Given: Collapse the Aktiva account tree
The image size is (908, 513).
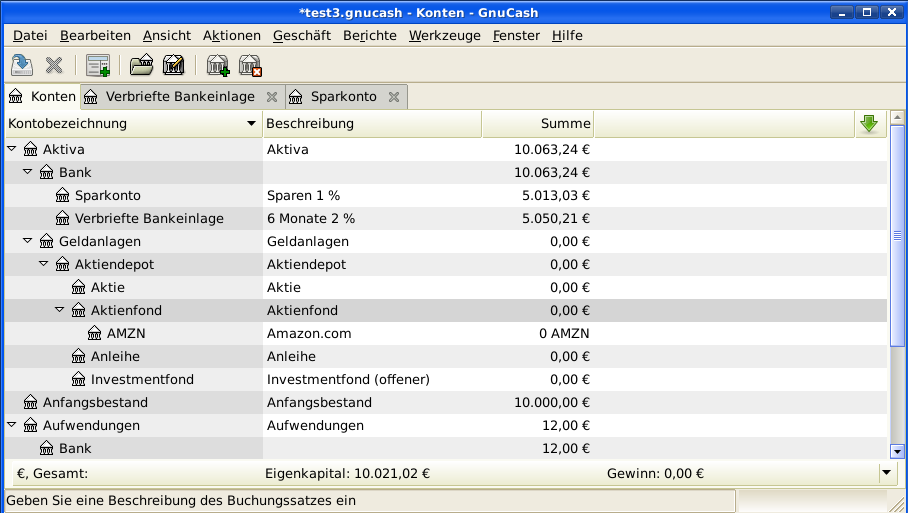Looking at the screenshot, I should (x=12, y=150).
